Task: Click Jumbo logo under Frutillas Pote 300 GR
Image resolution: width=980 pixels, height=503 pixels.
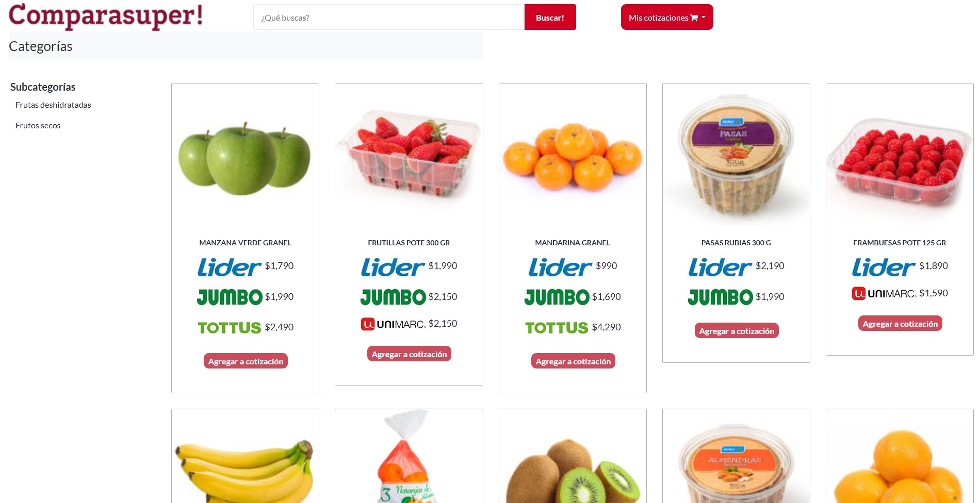Action: (393, 297)
